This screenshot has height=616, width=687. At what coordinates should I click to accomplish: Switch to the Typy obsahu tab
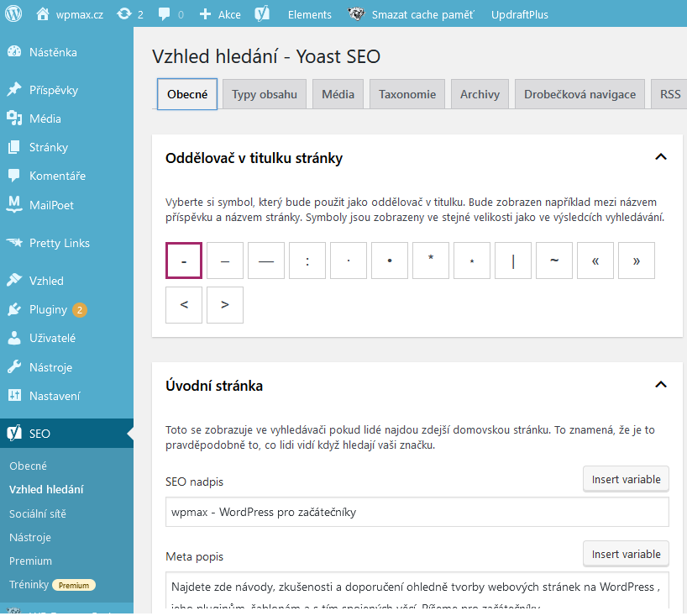coord(265,94)
